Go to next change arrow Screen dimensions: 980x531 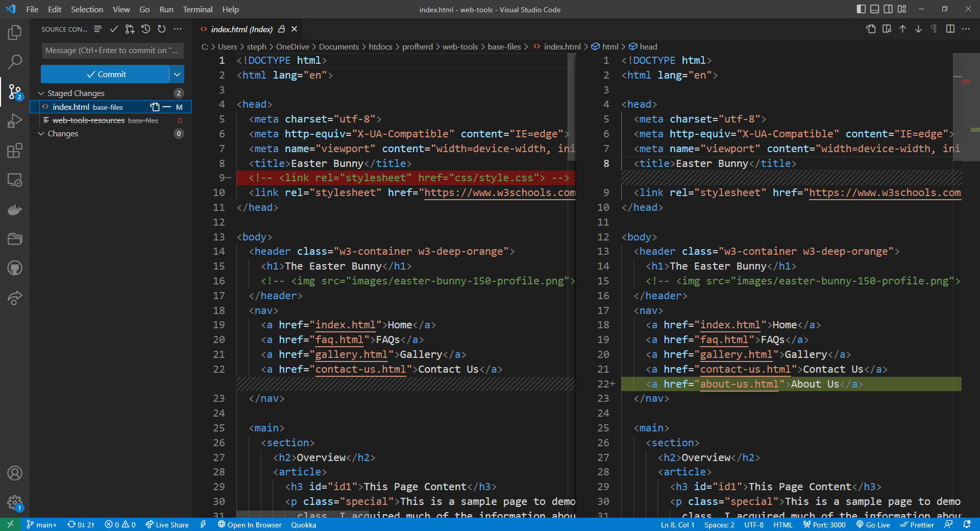point(918,29)
